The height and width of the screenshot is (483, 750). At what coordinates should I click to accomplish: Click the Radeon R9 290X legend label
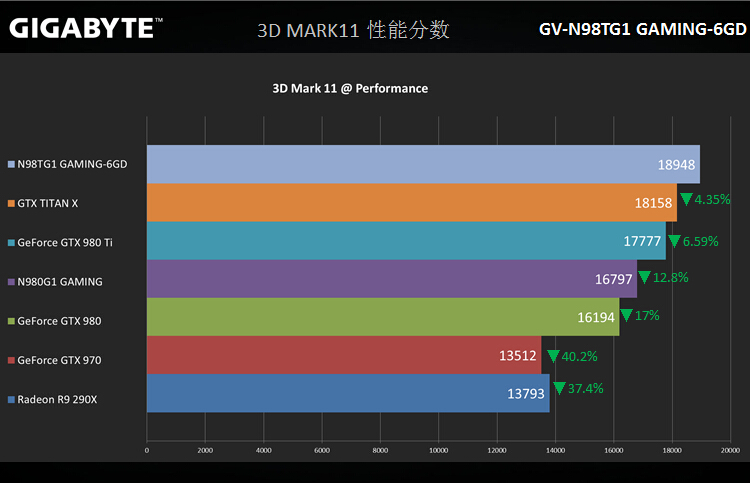point(57,400)
